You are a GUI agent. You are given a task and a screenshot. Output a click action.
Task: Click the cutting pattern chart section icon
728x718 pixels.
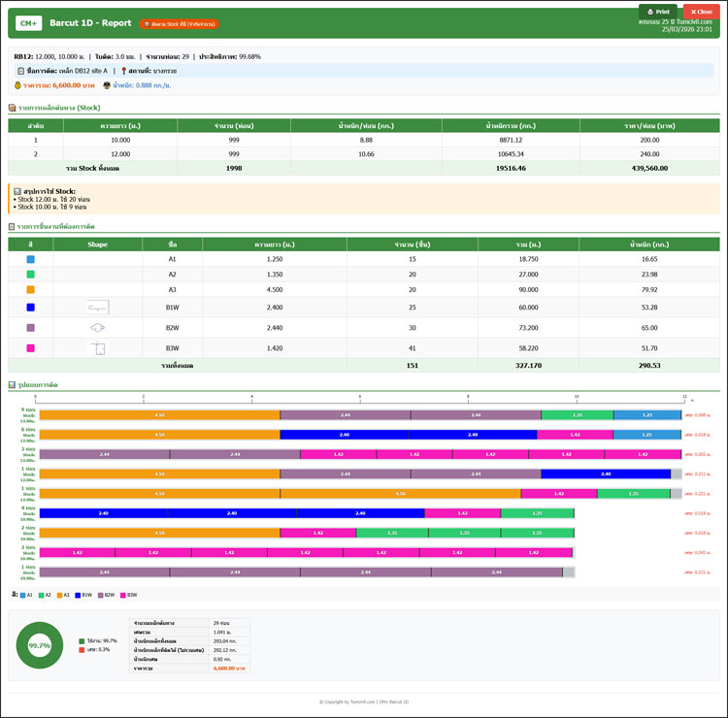tap(12, 385)
